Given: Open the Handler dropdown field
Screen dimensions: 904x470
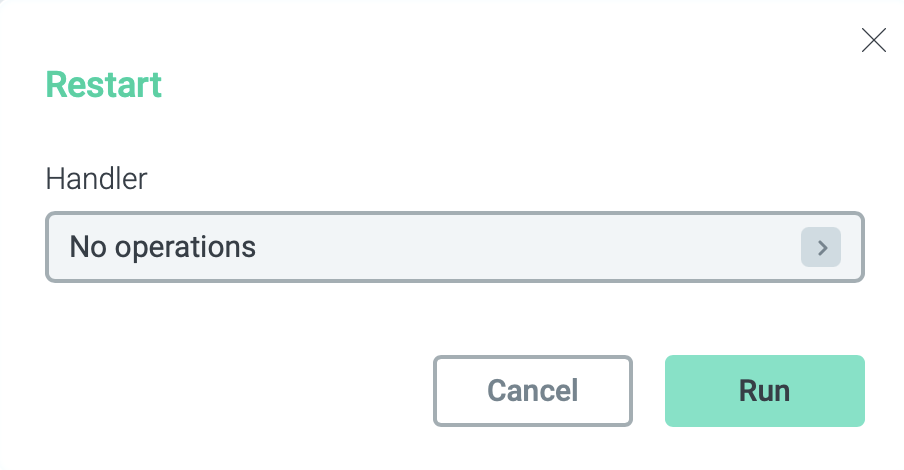Looking at the screenshot, I should point(455,247).
